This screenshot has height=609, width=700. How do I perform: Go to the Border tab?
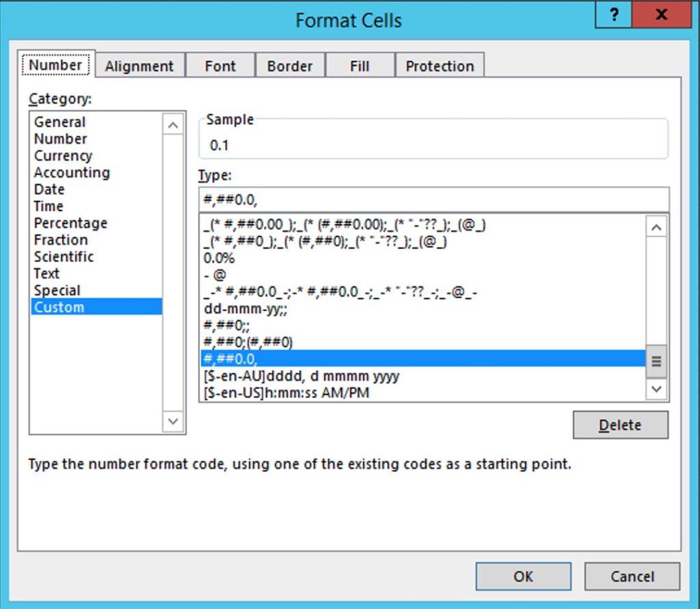[x=290, y=66]
